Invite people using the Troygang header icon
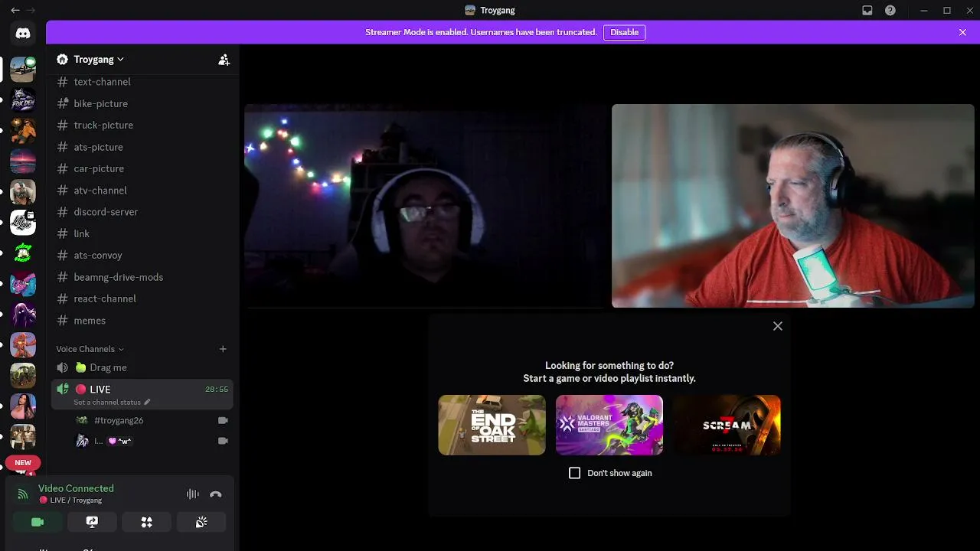The width and height of the screenshot is (980, 551). point(224,60)
